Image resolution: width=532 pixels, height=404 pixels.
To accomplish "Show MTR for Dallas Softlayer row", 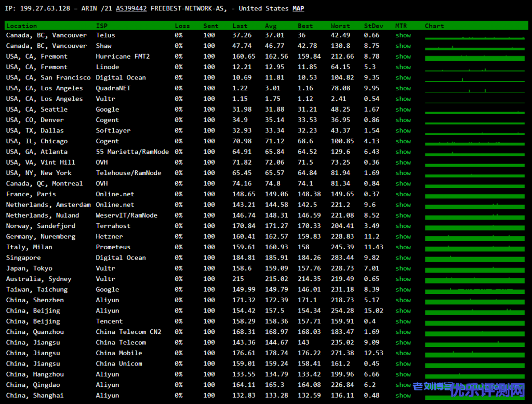I will pyautogui.click(x=403, y=131).
